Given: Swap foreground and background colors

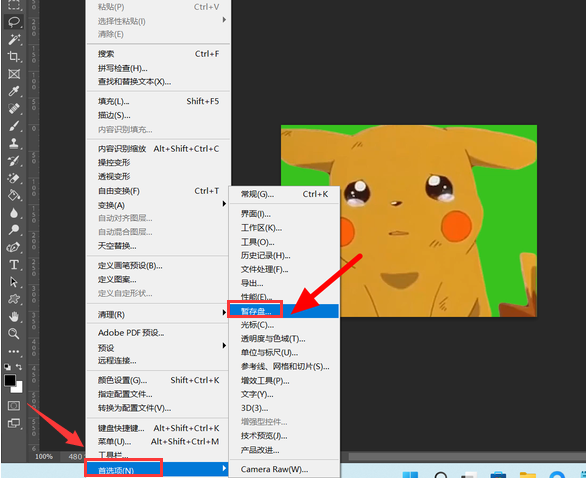Looking at the screenshot, I should point(19,367).
